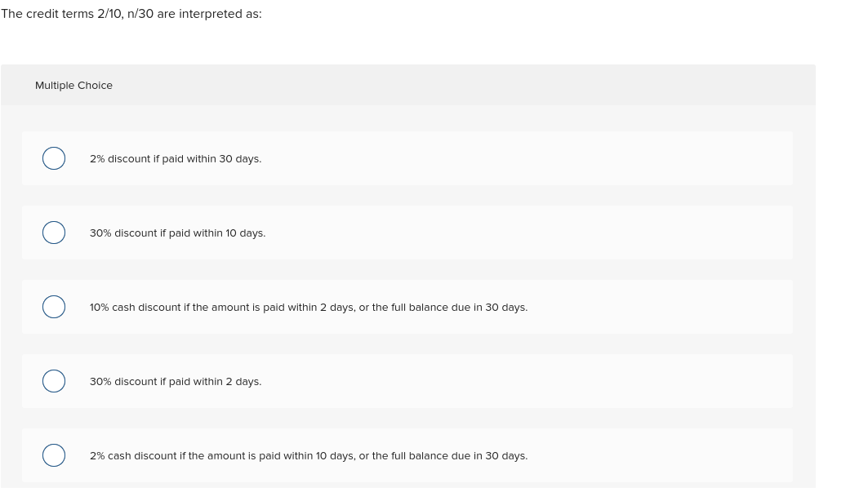Screen dimensions: 868x492
Task: Select the radio button for the 2% cash discount option
Action: pyautogui.click(x=54, y=455)
